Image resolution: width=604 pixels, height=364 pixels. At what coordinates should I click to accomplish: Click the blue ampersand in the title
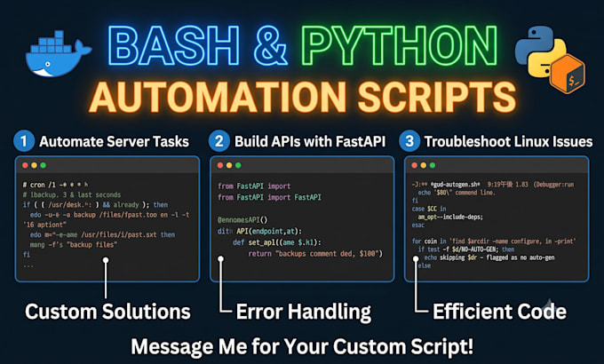pyautogui.click(x=271, y=45)
